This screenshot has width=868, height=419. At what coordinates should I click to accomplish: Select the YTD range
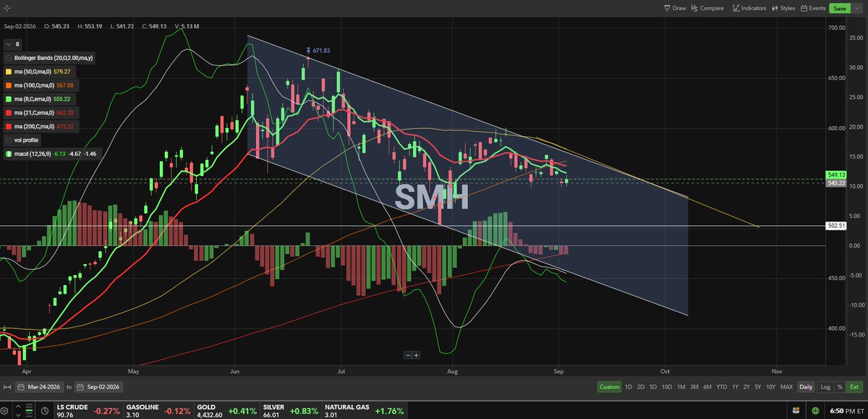click(x=722, y=386)
